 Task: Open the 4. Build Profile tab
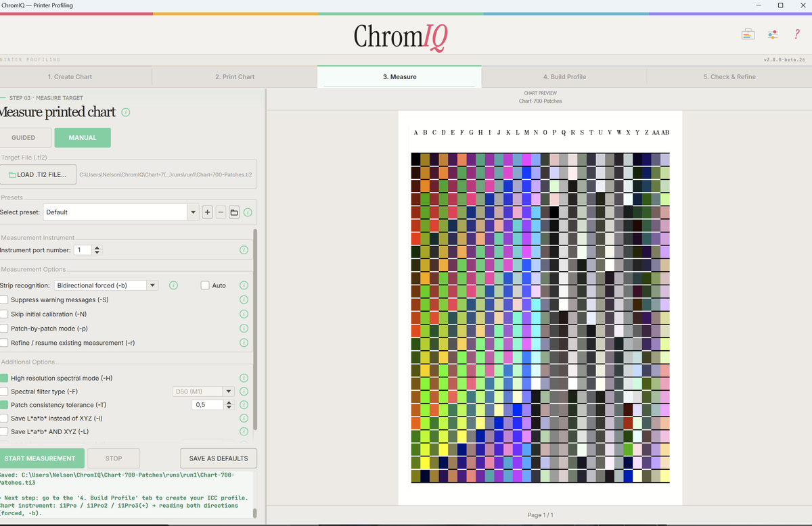tap(564, 77)
